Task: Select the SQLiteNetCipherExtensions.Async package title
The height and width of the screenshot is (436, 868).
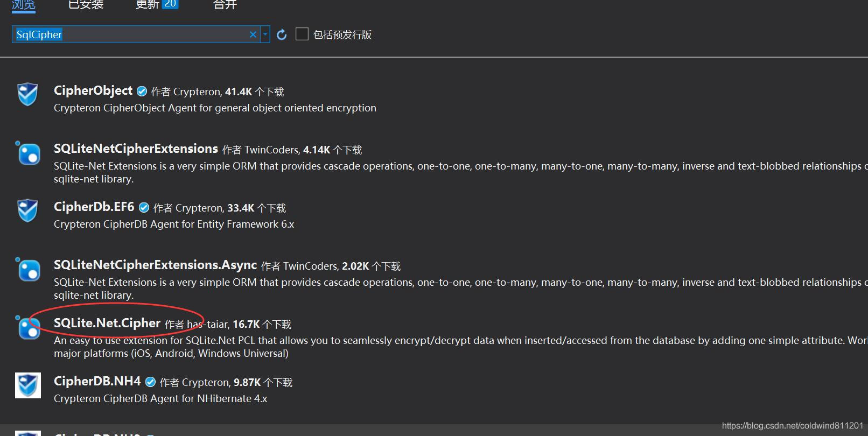Action: [156, 265]
